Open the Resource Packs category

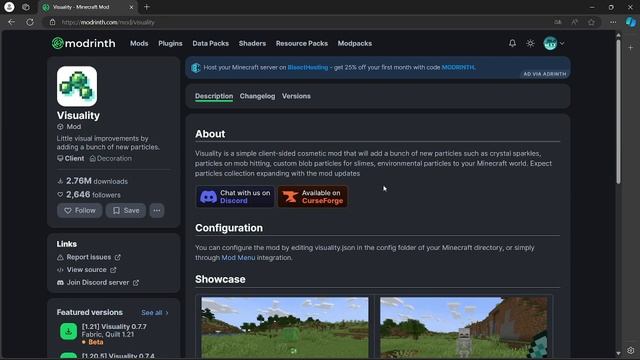coord(302,43)
